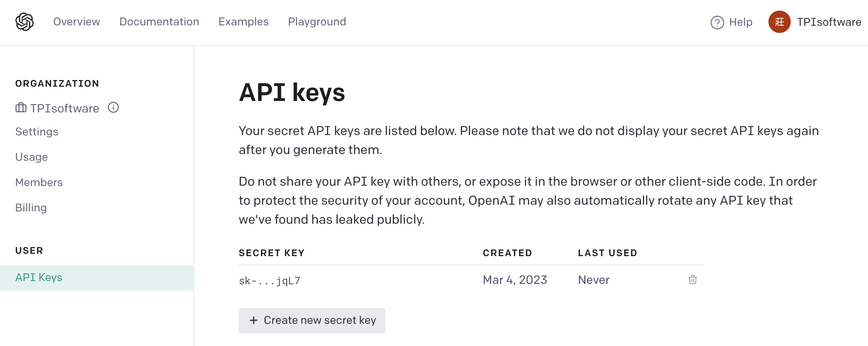The height and width of the screenshot is (346, 868).
Task: View the Usage page
Action: pos(32,157)
